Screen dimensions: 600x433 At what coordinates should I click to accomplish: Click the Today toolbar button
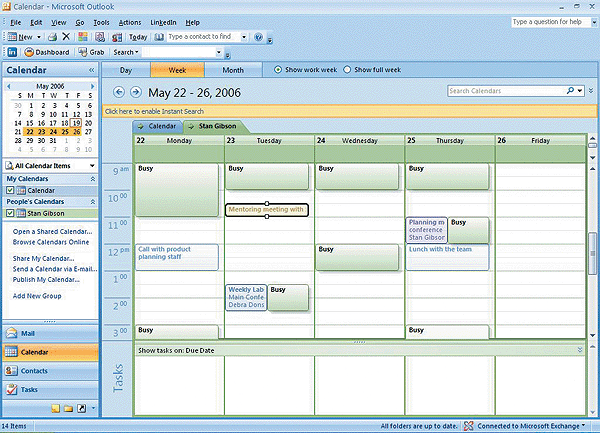point(138,37)
